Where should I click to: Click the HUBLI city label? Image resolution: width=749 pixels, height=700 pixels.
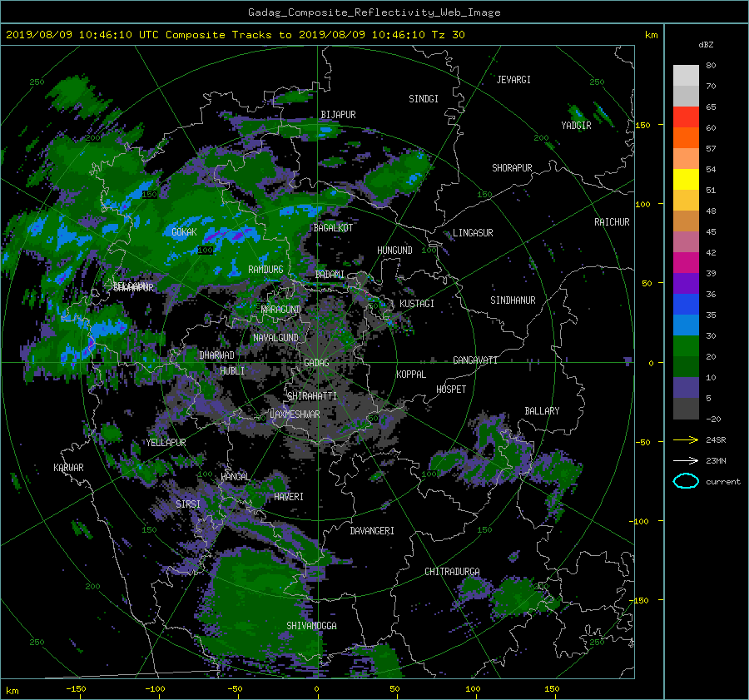coord(232,371)
